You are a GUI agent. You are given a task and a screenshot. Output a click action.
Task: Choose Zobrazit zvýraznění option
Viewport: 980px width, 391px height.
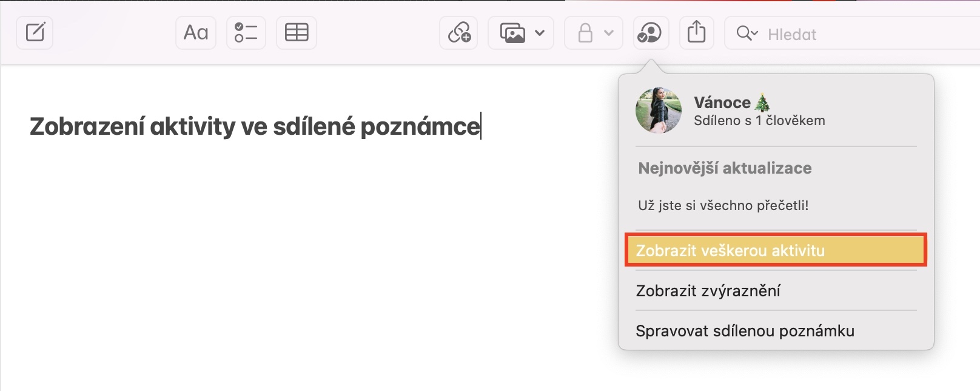pos(708,291)
